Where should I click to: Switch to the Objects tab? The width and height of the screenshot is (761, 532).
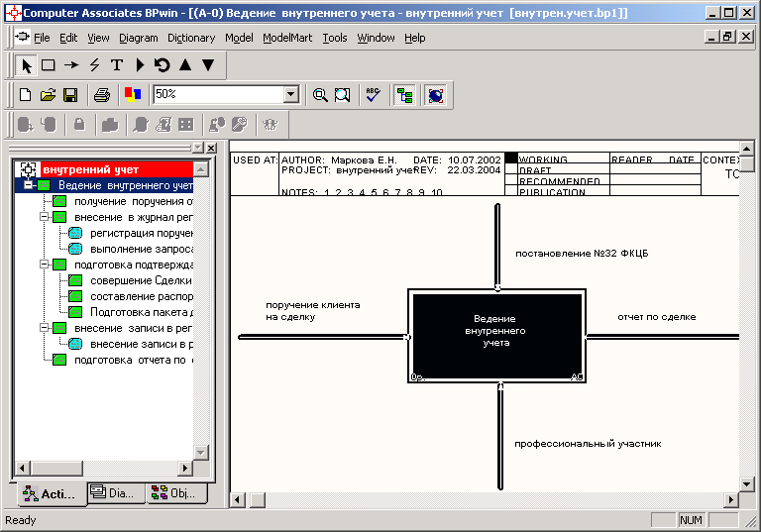[177, 492]
